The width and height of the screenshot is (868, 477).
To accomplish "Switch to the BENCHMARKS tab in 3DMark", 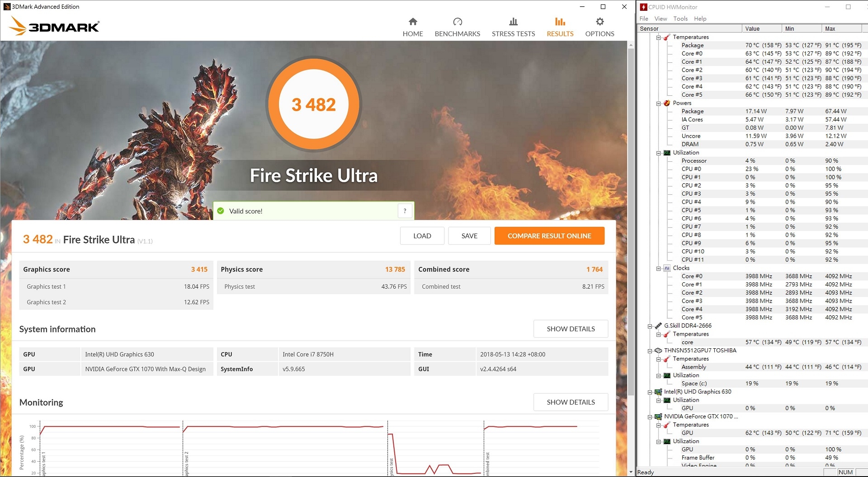I will pos(458,34).
